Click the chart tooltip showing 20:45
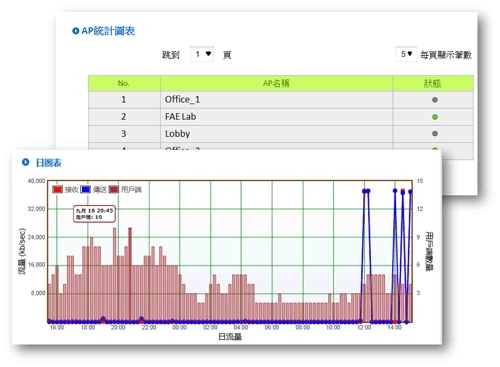Viewport: 500px width, 367px height. (x=94, y=214)
